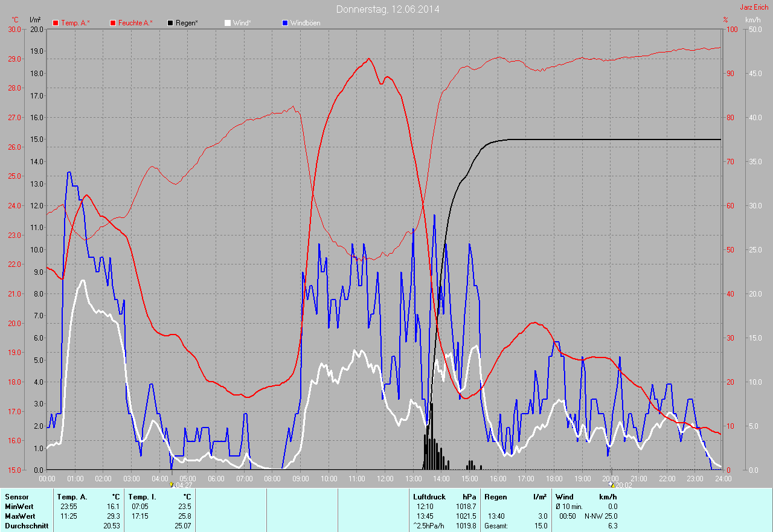773x532 pixels.
Task: Click the Temp. A. minimum value "16.1"
Action: 114,507
